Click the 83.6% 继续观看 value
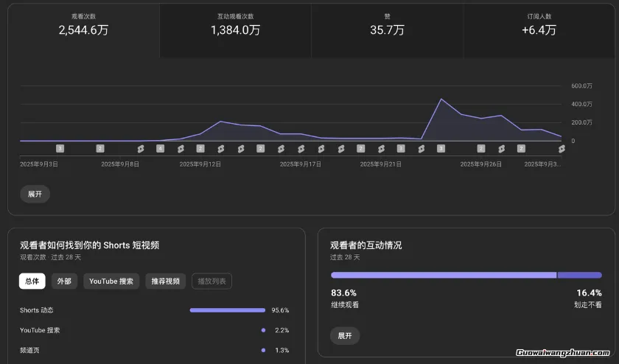 click(344, 293)
